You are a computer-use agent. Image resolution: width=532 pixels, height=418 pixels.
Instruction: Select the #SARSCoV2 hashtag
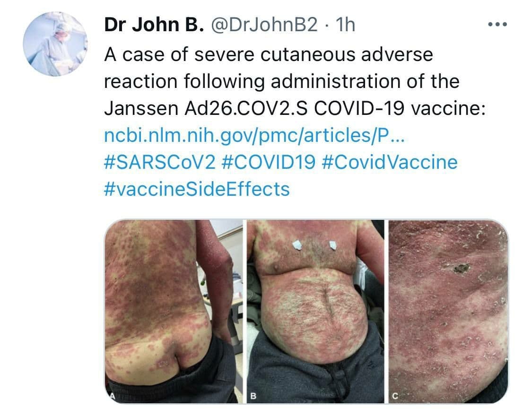(x=160, y=162)
